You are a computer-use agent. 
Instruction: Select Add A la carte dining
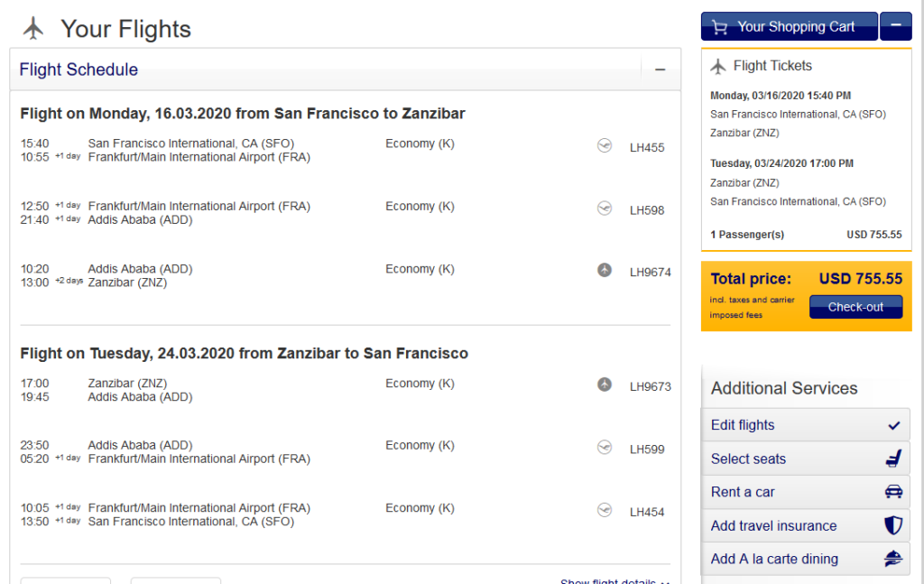coord(806,559)
